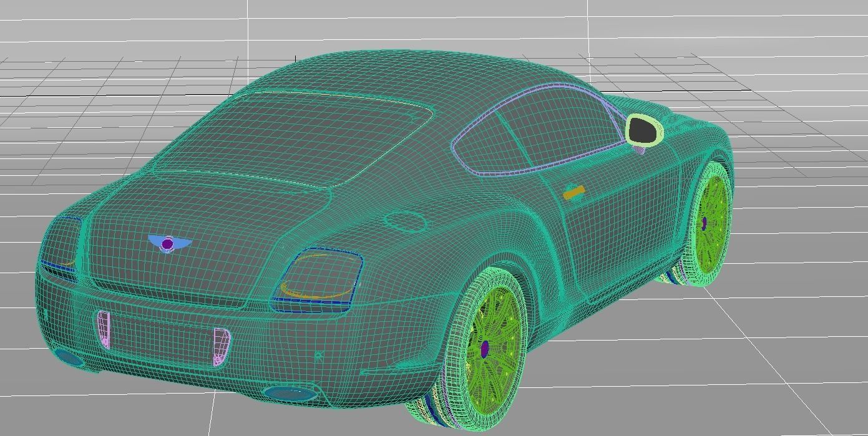The image size is (868, 436).
Task: Select the right exhaust tip under bumper
Action: coord(290,394)
